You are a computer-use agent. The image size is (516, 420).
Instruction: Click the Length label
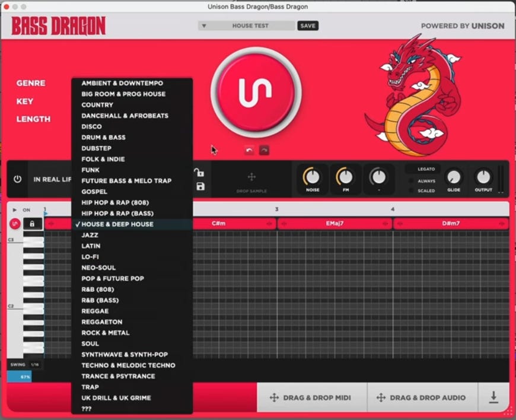[x=34, y=119]
